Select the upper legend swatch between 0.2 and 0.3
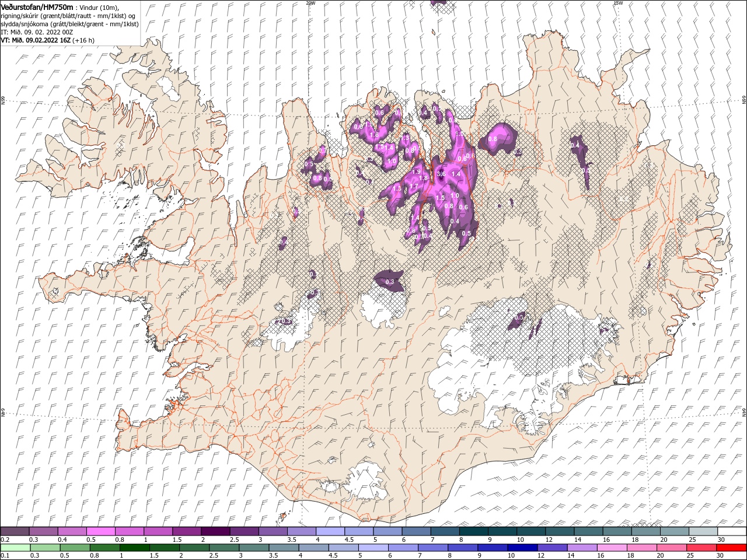747x560 pixels. 15,531
